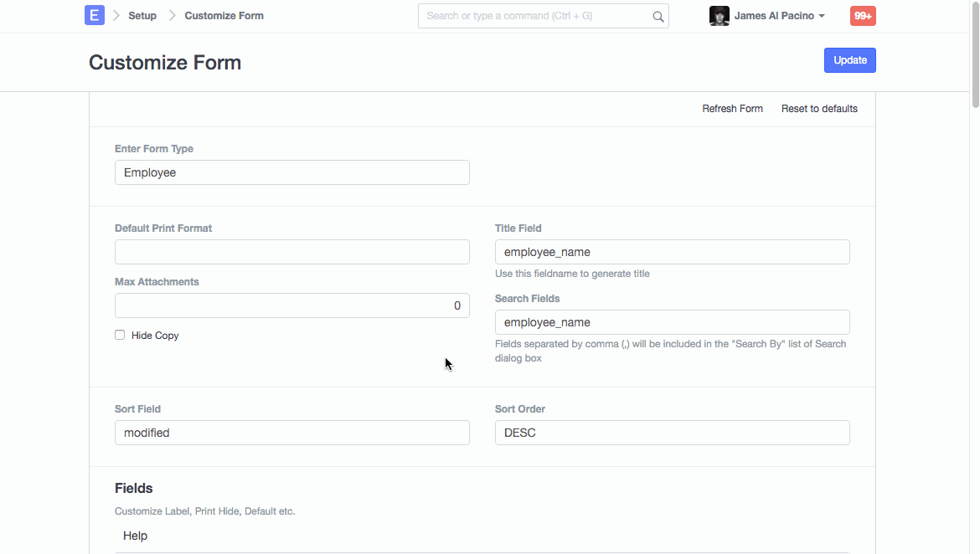Click the Sort Field modified input
The height and width of the screenshot is (554, 980).
coord(291,433)
